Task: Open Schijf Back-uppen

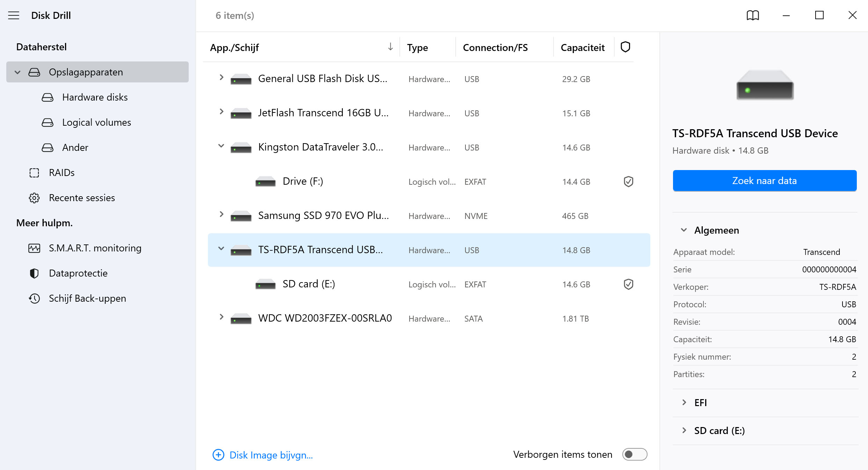Action: (97, 299)
